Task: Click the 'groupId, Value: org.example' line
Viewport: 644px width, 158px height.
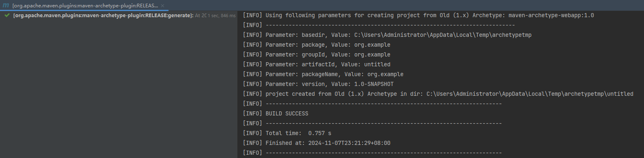Action: [x=316, y=54]
